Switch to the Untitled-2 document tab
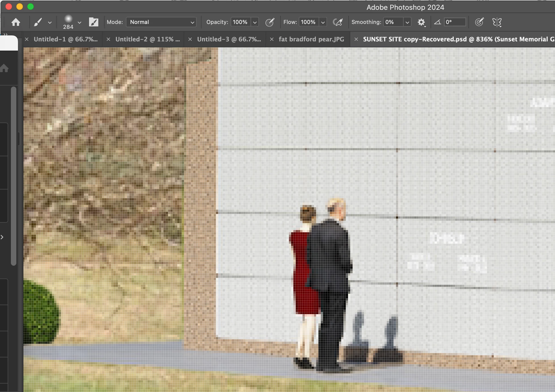This screenshot has width=555, height=392. [x=147, y=39]
